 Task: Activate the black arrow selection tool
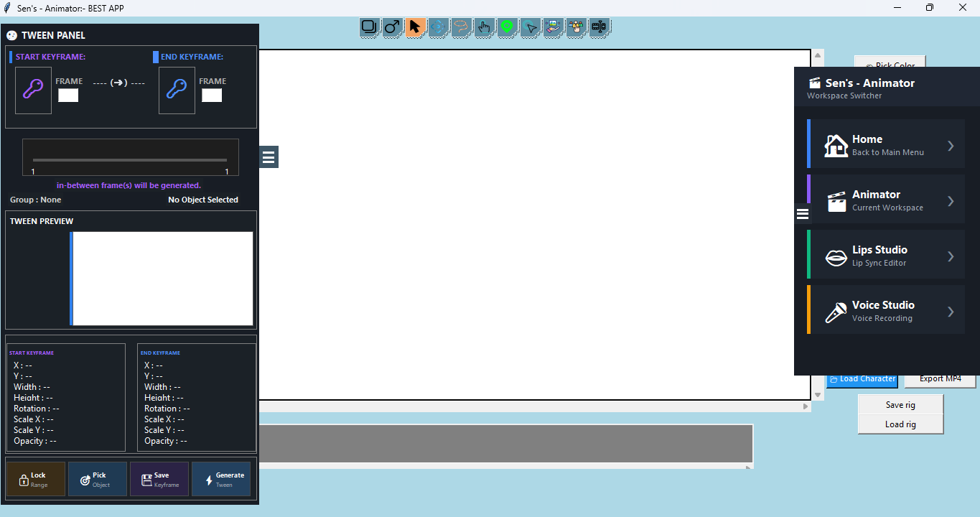point(415,27)
